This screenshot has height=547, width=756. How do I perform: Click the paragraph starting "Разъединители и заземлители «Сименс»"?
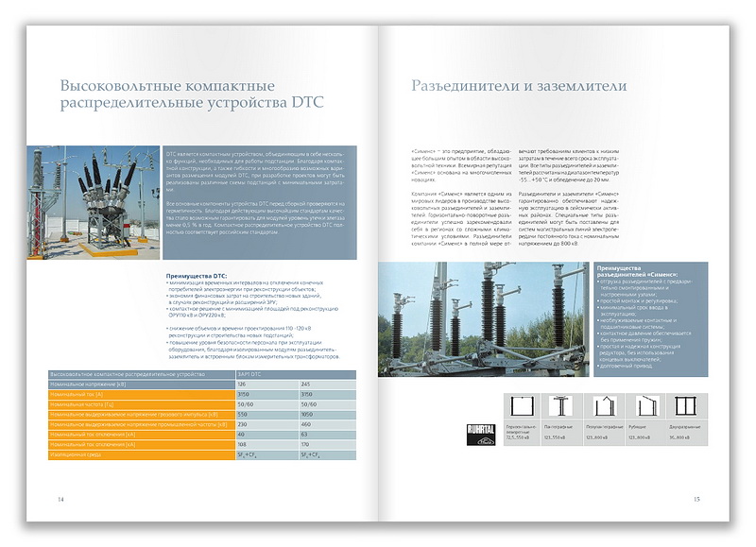pyautogui.click(x=569, y=219)
